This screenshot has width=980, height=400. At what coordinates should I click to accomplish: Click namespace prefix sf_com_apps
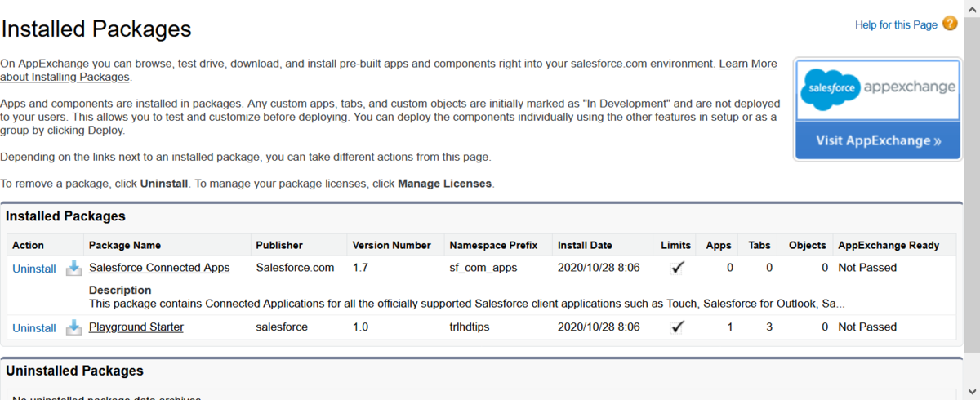(483, 268)
